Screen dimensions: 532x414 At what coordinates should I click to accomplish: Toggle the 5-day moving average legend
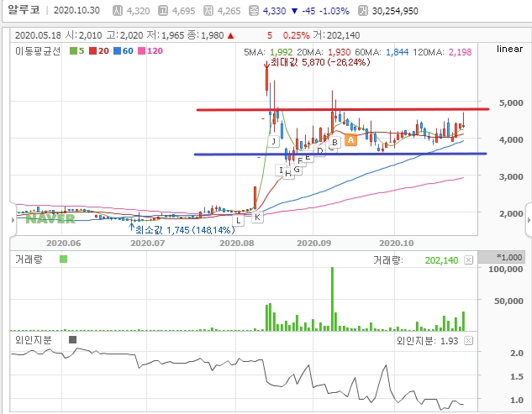76,51
